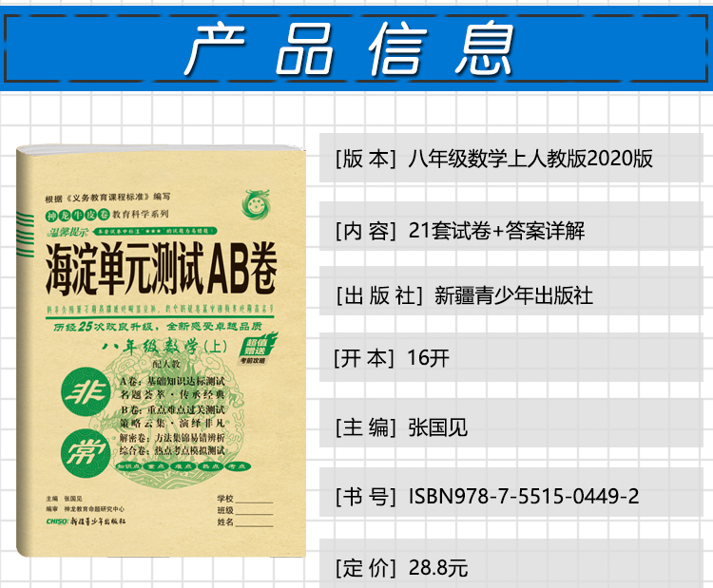This screenshot has height=588, width=713.
Task: Select the line 综合卷:热点考点模拟测试
Action: (172, 451)
